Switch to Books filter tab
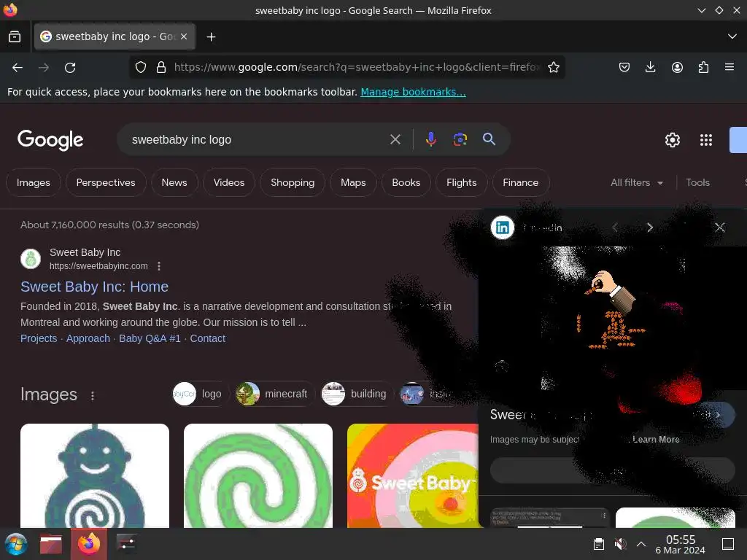The width and height of the screenshot is (747, 560). pos(406,182)
